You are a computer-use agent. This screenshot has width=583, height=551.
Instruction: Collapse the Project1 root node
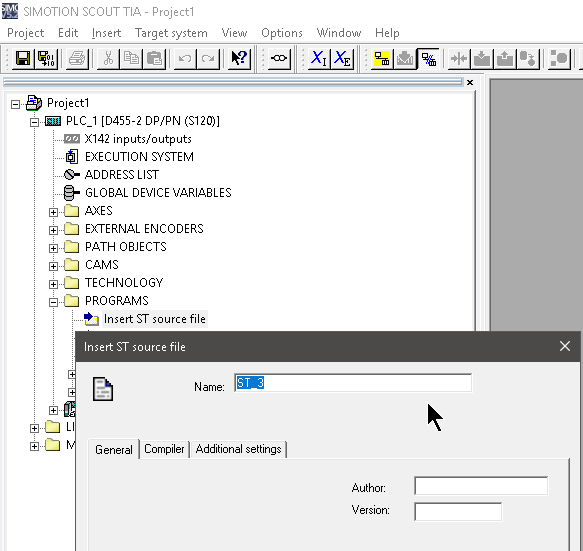(x=15, y=104)
